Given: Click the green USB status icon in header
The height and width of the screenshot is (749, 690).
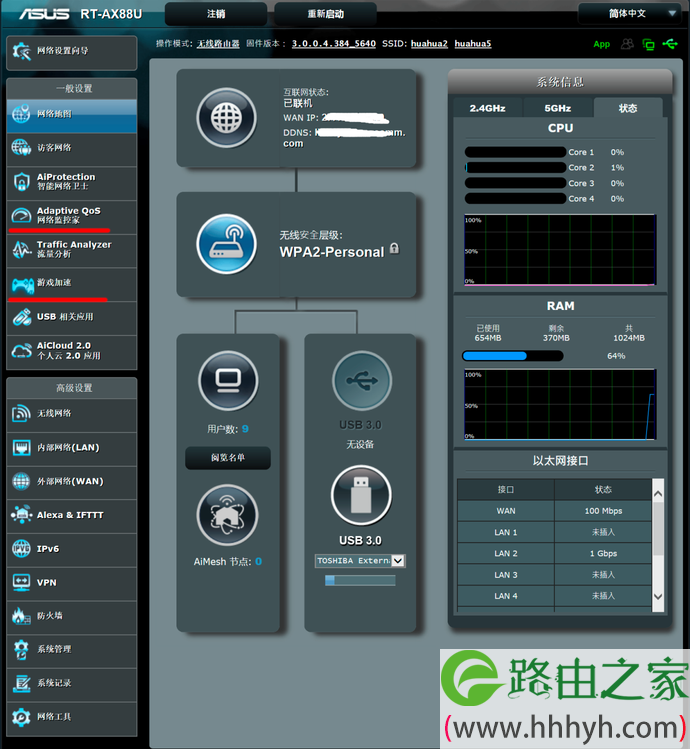Looking at the screenshot, I should point(670,44).
